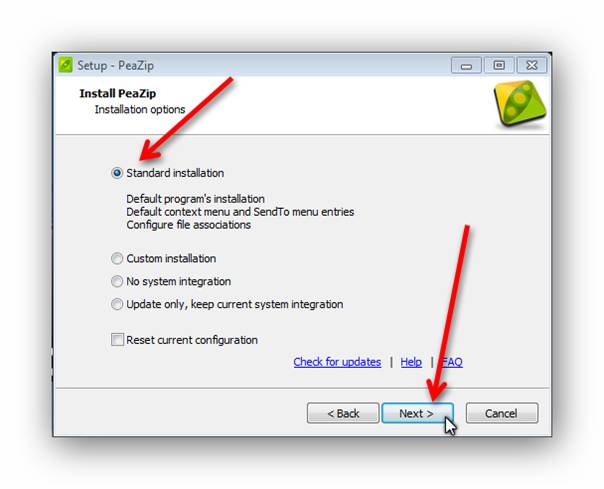Minimize the Setup - PeaZip window
The image size is (604, 489).
[466, 65]
